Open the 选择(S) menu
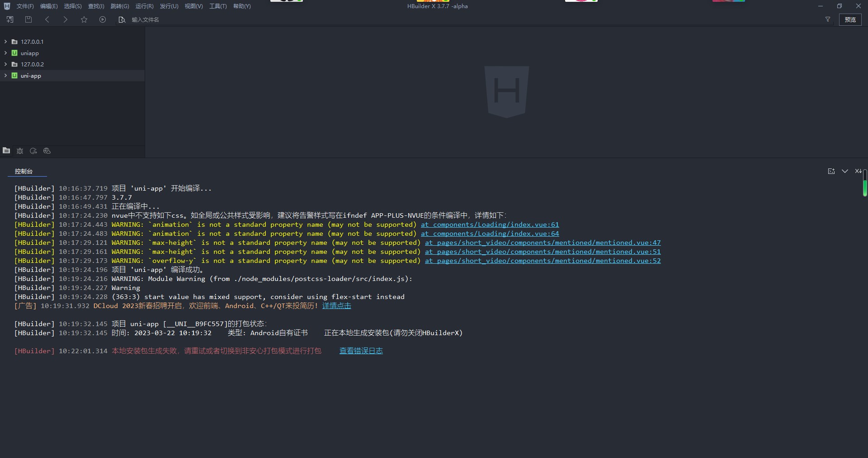868x458 pixels. [73, 6]
